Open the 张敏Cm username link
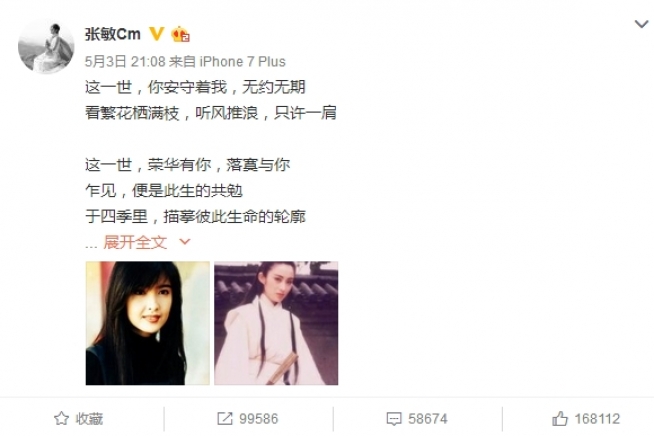Viewport: 654px width, 436px height. (113, 34)
